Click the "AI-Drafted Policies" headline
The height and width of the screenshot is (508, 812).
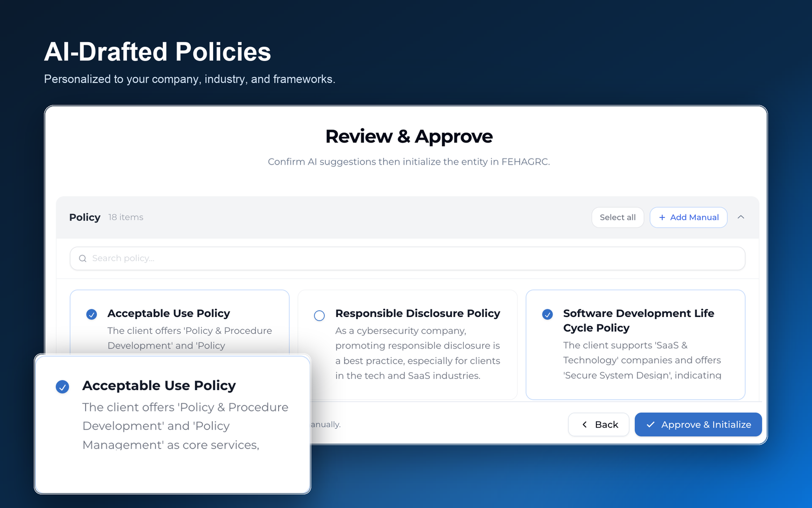click(x=158, y=52)
